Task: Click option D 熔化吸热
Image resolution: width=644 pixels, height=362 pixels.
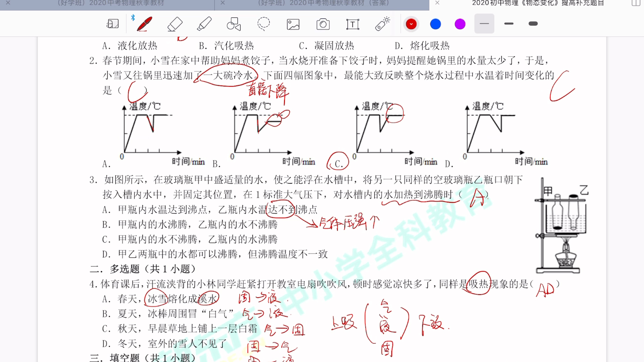Action: (422, 46)
